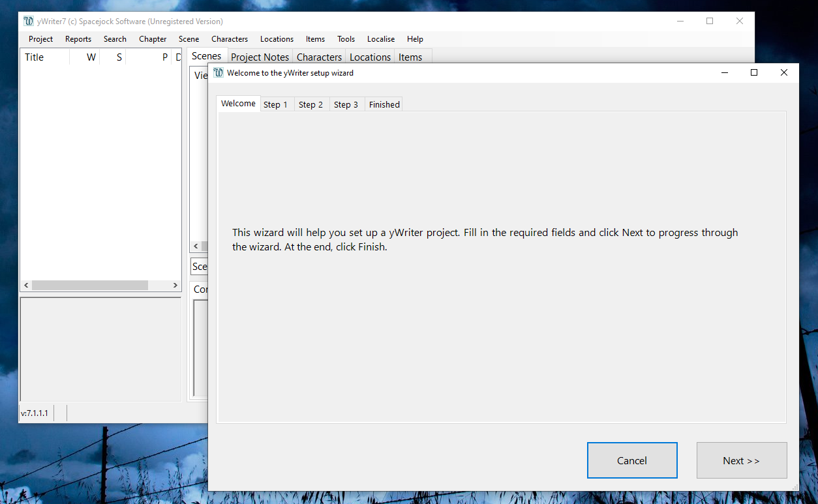Click the S column header

tap(112, 57)
